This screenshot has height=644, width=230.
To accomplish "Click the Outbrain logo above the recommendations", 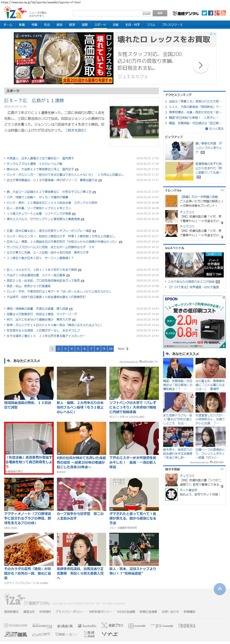I will [146, 361].
